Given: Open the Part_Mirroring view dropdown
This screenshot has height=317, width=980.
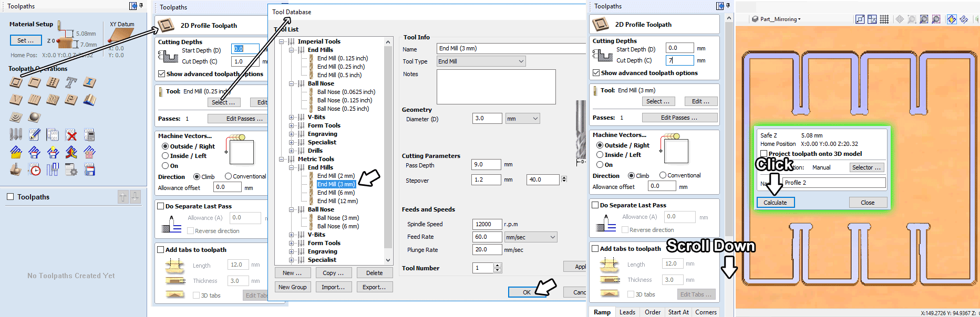Looking at the screenshot, I should 777,19.
